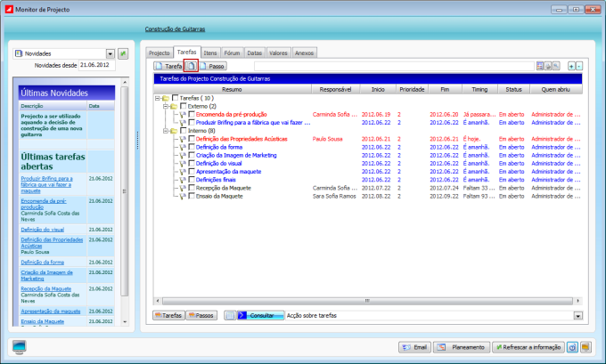Click the Sara Sofia Ramos responsável cell
Viewport: 606px width, 364px height.
click(334, 196)
